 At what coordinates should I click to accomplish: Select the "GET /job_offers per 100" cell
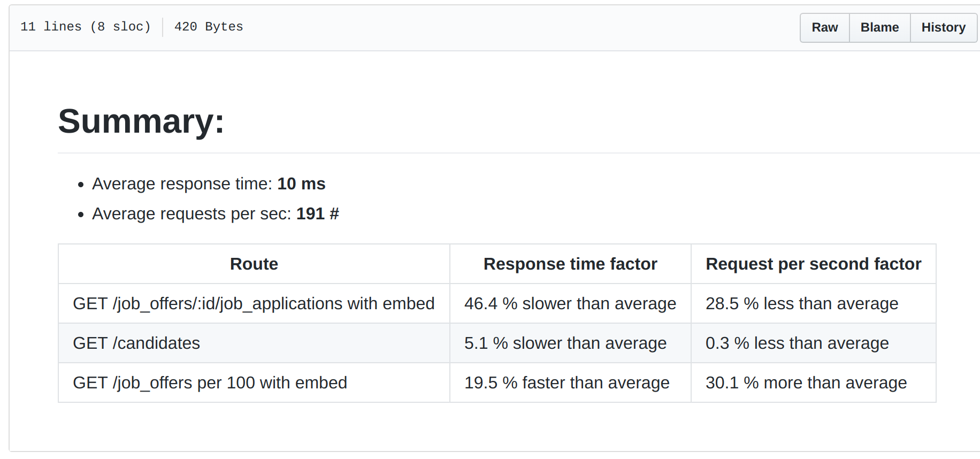coord(210,382)
